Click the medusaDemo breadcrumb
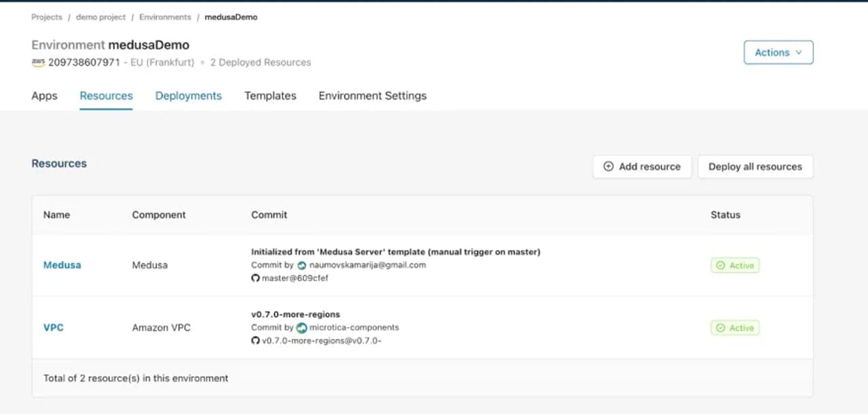Image resolution: width=868 pixels, height=414 pixels. (x=231, y=17)
